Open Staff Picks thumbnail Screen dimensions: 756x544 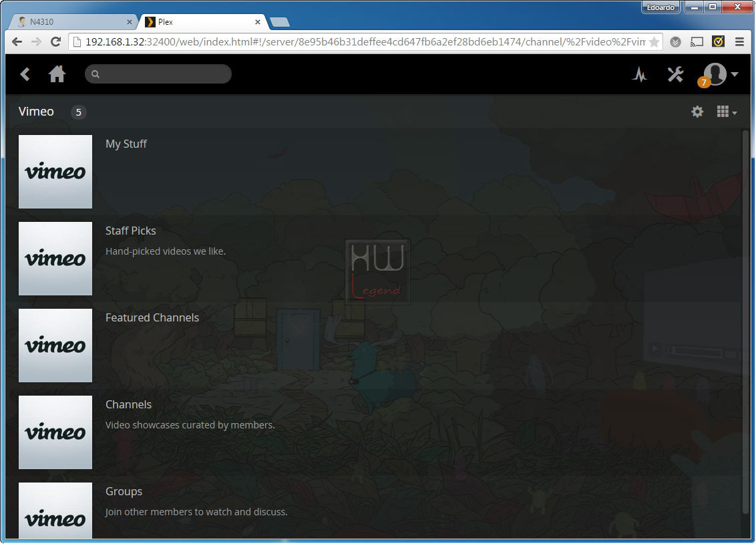coord(55,259)
